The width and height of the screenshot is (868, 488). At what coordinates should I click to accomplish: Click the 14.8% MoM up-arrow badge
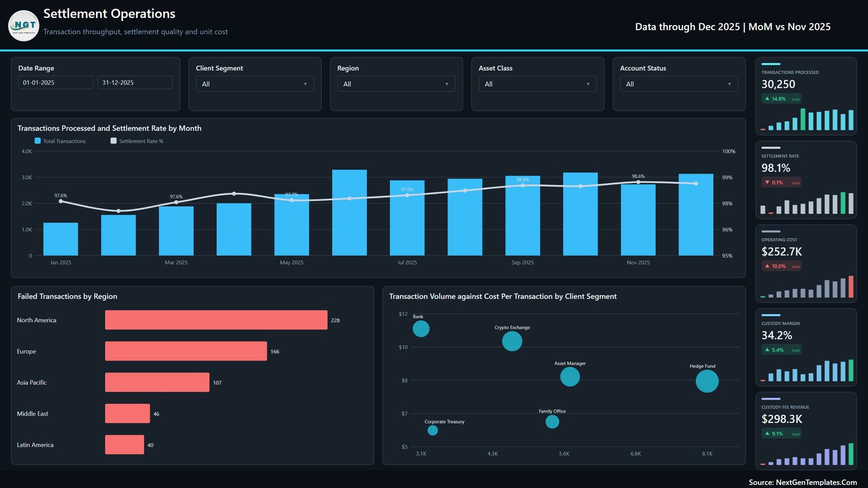point(781,99)
